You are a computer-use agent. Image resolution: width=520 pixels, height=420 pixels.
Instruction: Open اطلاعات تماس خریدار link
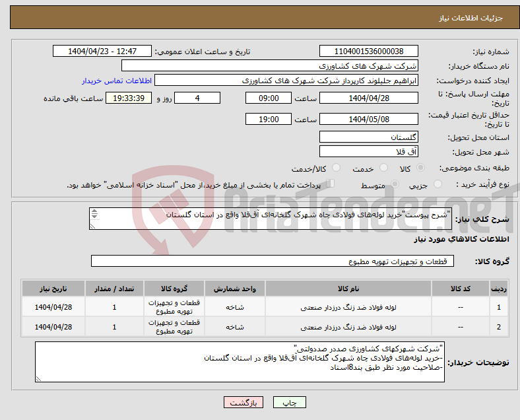[117, 81]
